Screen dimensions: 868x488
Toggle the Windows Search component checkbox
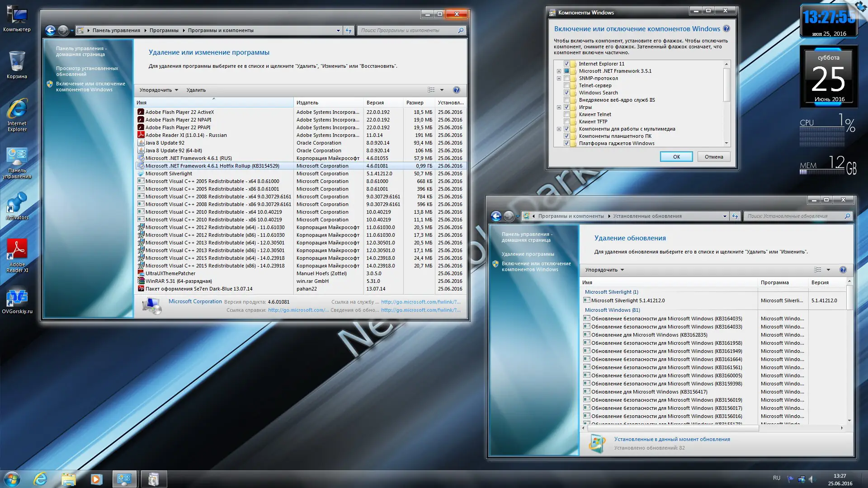click(x=566, y=93)
